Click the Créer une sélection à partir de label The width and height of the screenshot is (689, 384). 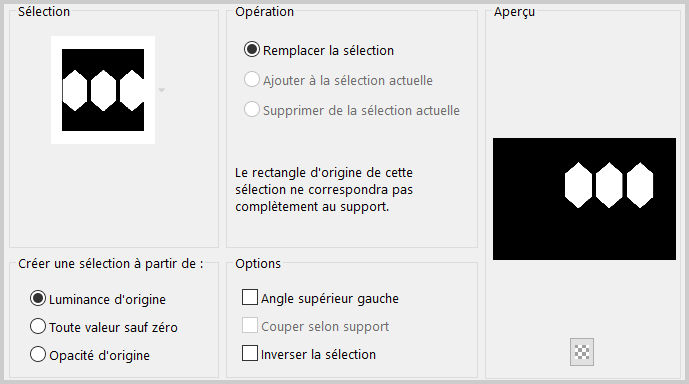click(x=111, y=264)
